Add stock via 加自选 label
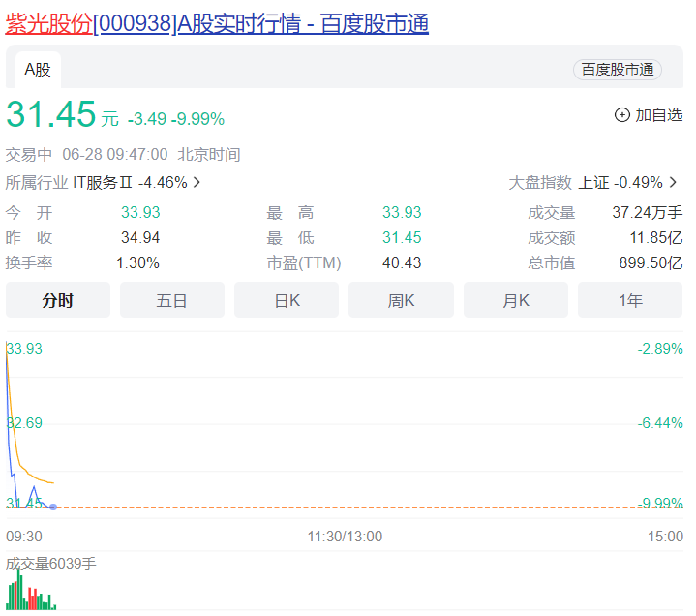 (658, 115)
